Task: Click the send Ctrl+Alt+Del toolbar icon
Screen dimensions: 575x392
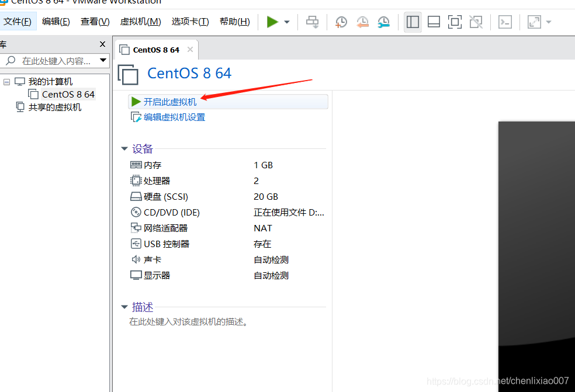Action: click(313, 22)
